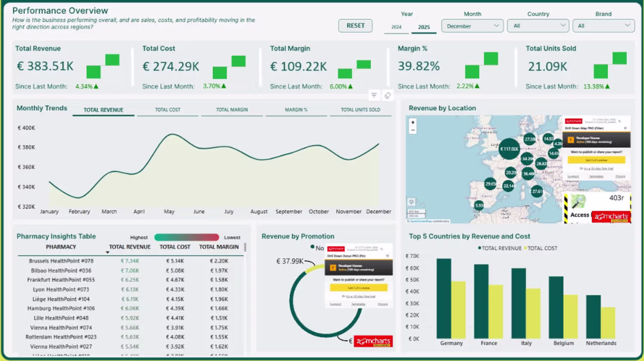Zoom in on the Revenue by Location map
The height and width of the screenshot is (361, 644).
pyautogui.click(x=413, y=122)
